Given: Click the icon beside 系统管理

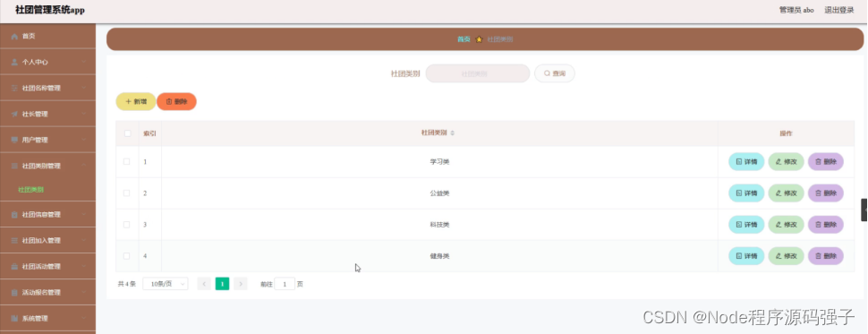Looking at the screenshot, I should pos(14,319).
